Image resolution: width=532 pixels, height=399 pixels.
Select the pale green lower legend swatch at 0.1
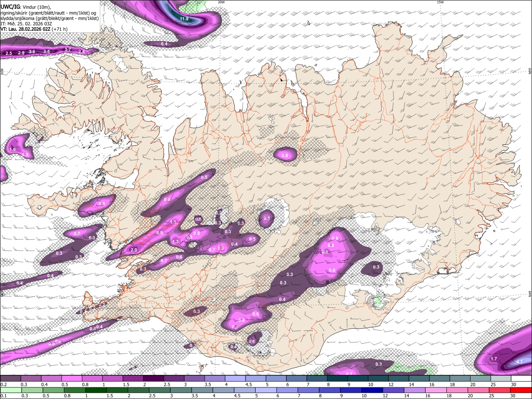pyautogui.click(x=10, y=390)
